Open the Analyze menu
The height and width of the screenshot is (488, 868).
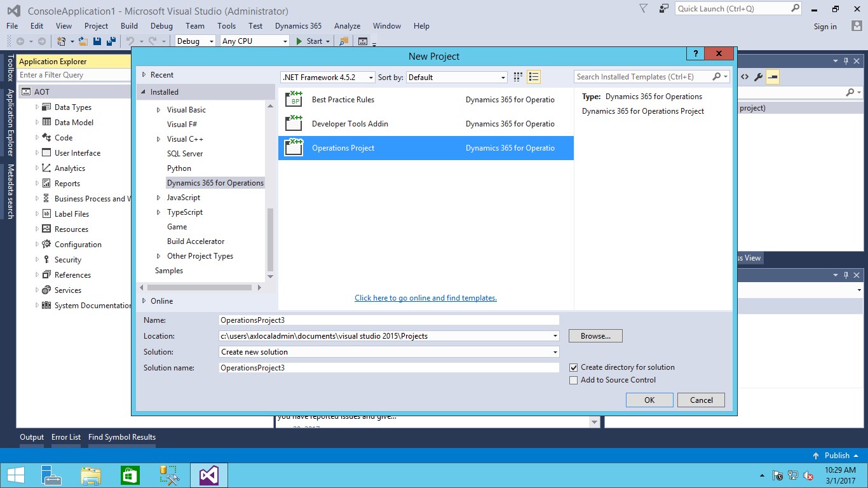click(x=347, y=26)
